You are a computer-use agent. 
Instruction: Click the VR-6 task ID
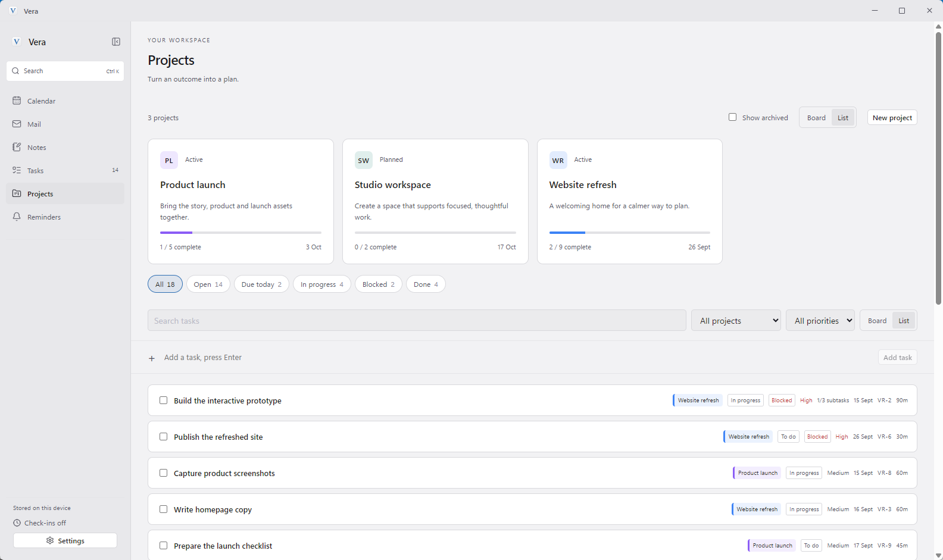coord(884,437)
